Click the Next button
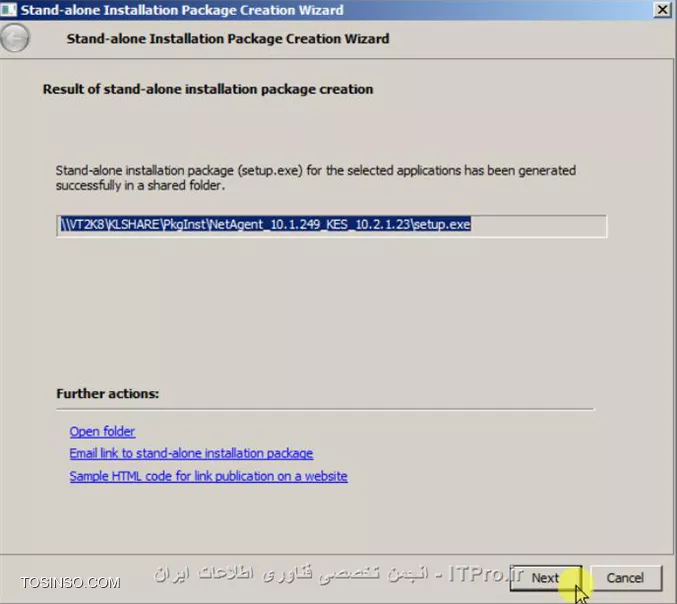Screen dimensions: 677x604 (546, 578)
